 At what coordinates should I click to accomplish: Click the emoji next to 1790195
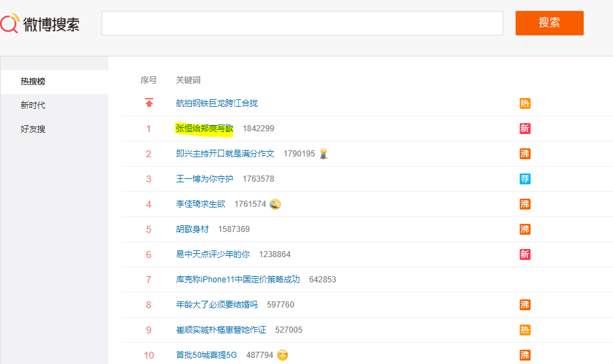pos(324,154)
